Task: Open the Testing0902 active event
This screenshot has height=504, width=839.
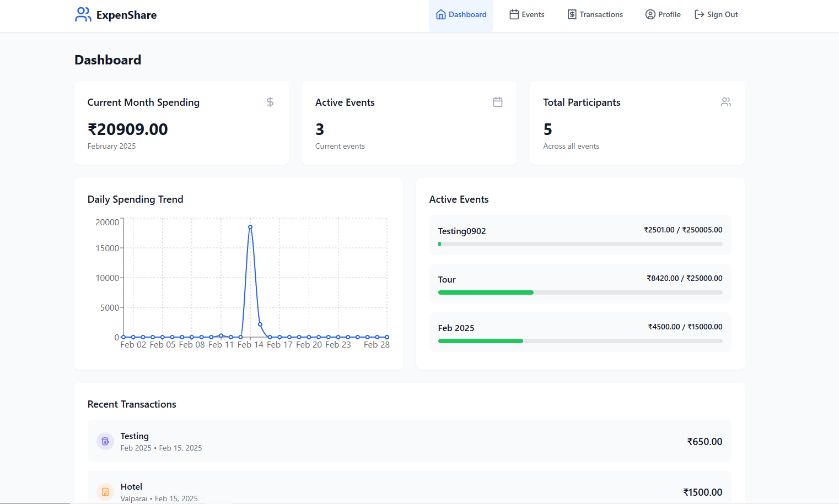Action: click(580, 235)
